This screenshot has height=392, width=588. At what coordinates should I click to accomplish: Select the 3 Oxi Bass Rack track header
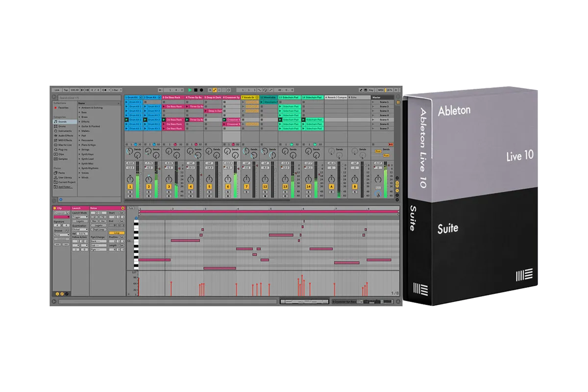[172, 98]
